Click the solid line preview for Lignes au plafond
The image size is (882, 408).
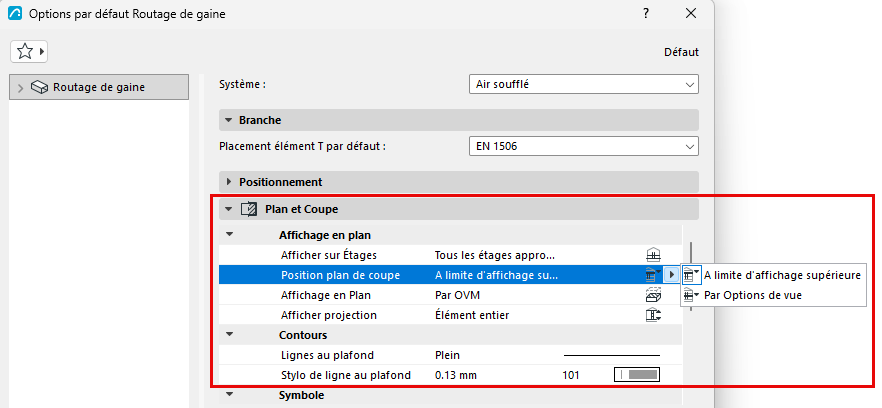coord(611,355)
